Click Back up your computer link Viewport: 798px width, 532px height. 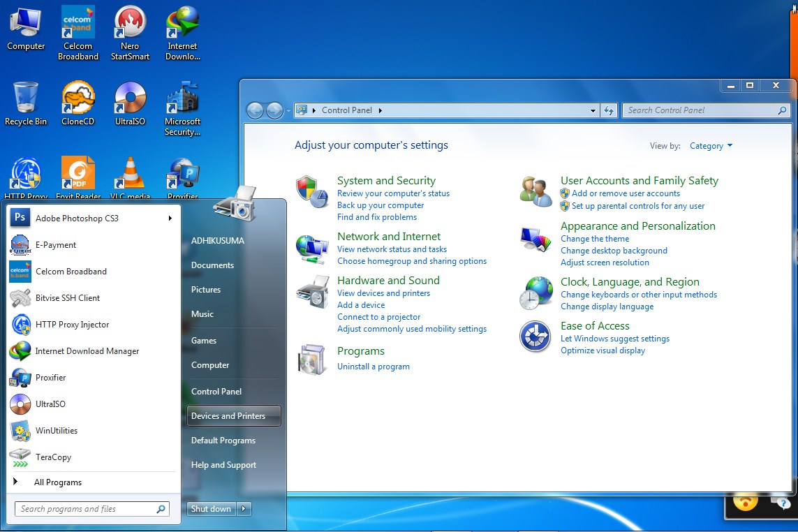coord(380,205)
